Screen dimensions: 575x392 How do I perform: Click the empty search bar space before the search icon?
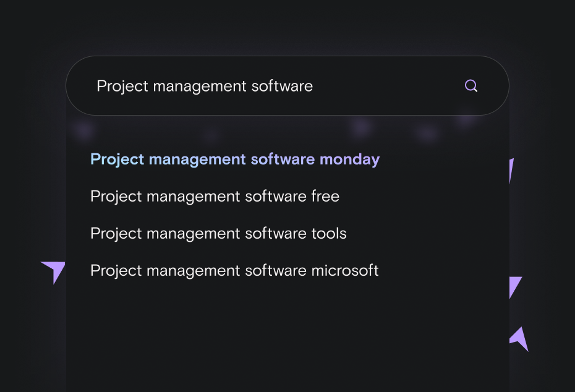click(x=389, y=86)
